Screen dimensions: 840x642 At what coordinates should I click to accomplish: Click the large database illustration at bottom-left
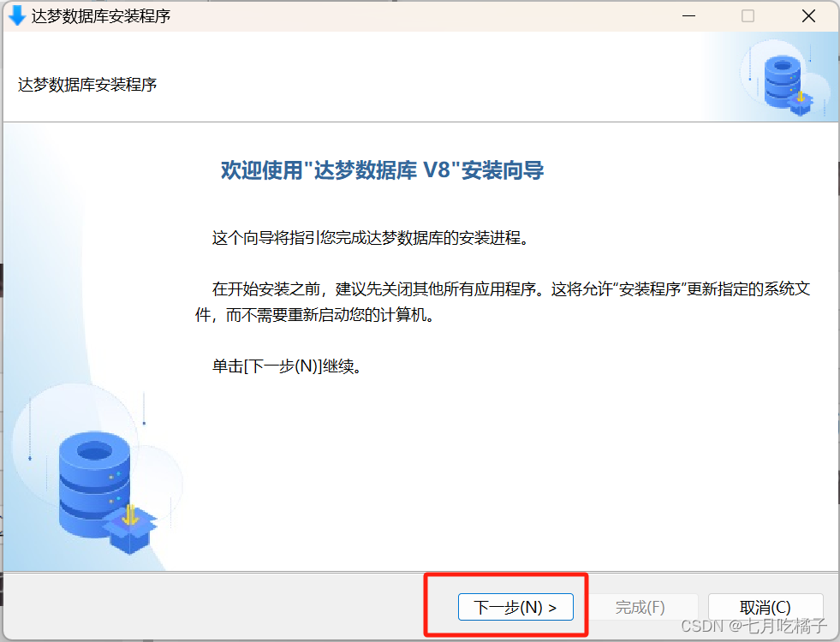point(107,492)
